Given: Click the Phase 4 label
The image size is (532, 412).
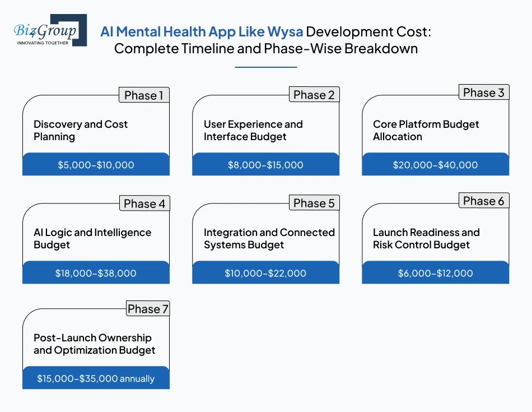Looking at the screenshot, I should coord(144,203).
